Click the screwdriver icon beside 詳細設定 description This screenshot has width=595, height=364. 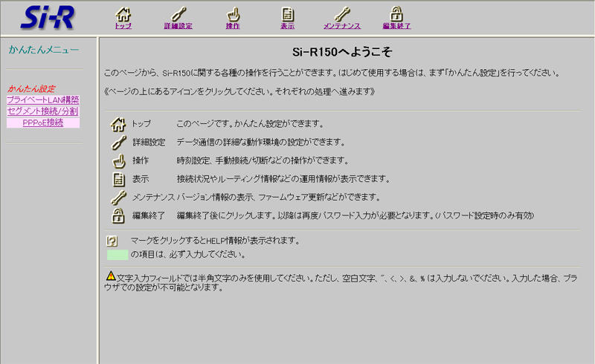119,143
